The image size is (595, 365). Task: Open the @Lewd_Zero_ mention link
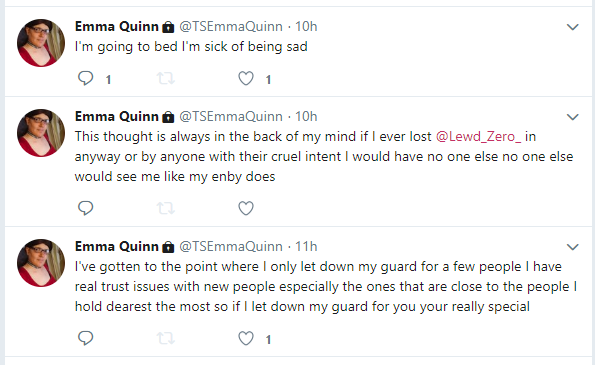(479, 137)
